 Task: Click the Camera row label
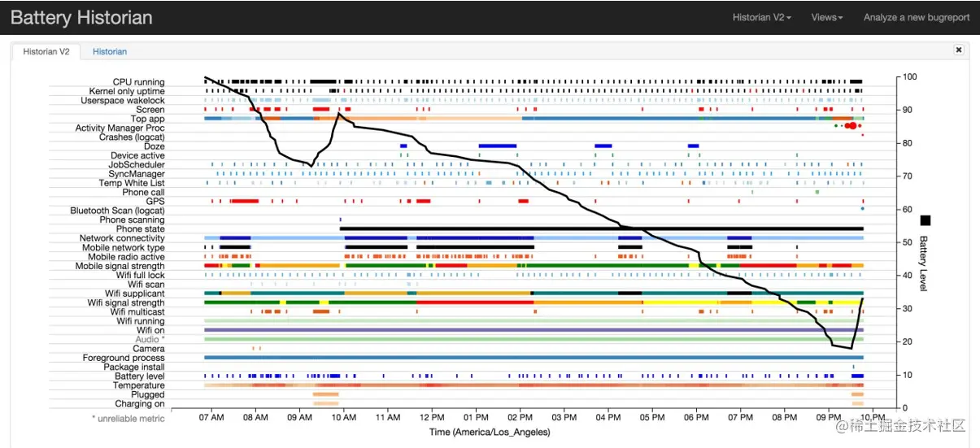149,349
